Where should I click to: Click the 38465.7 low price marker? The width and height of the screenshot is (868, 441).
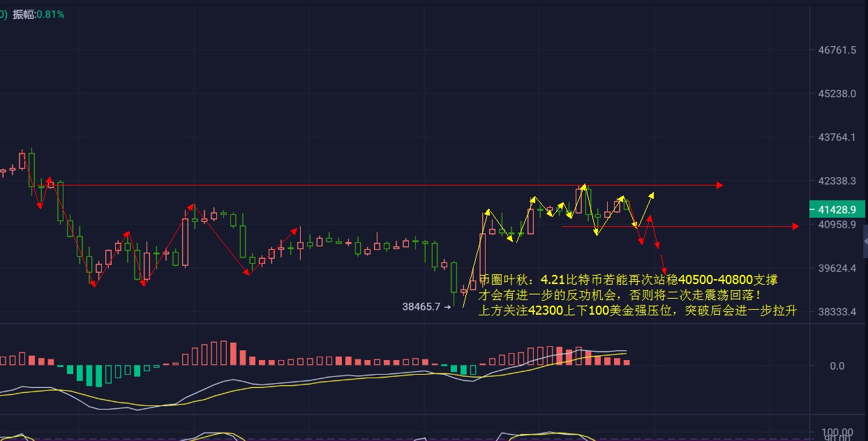pos(426,306)
